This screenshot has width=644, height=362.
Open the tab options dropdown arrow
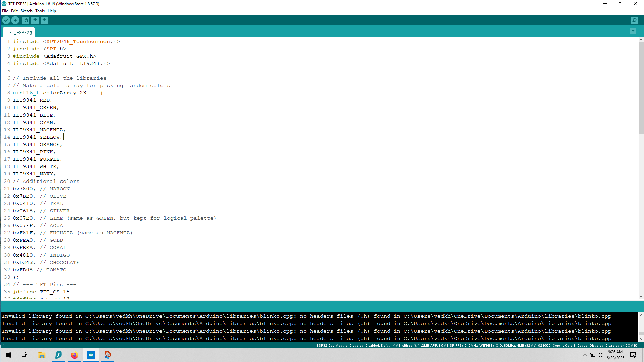(633, 31)
